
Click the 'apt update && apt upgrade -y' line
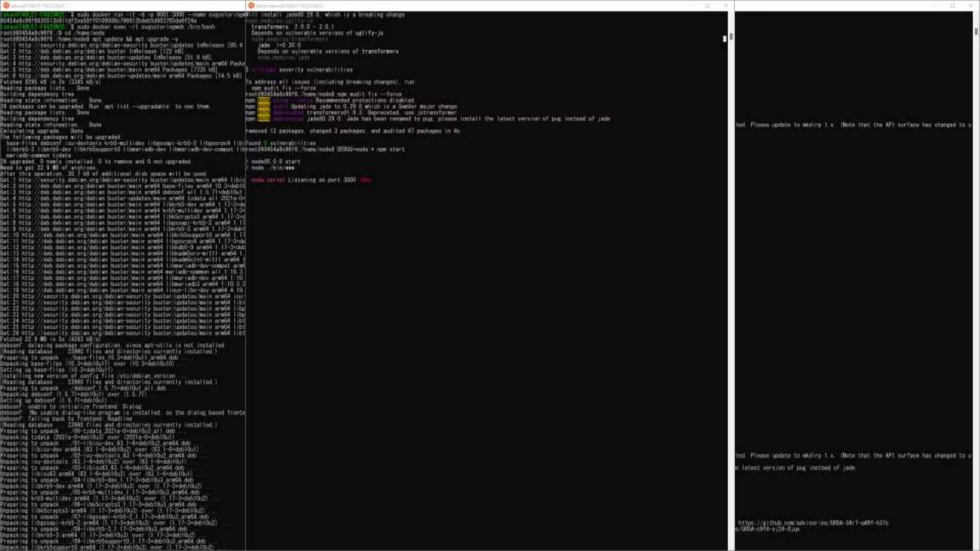tap(89, 39)
